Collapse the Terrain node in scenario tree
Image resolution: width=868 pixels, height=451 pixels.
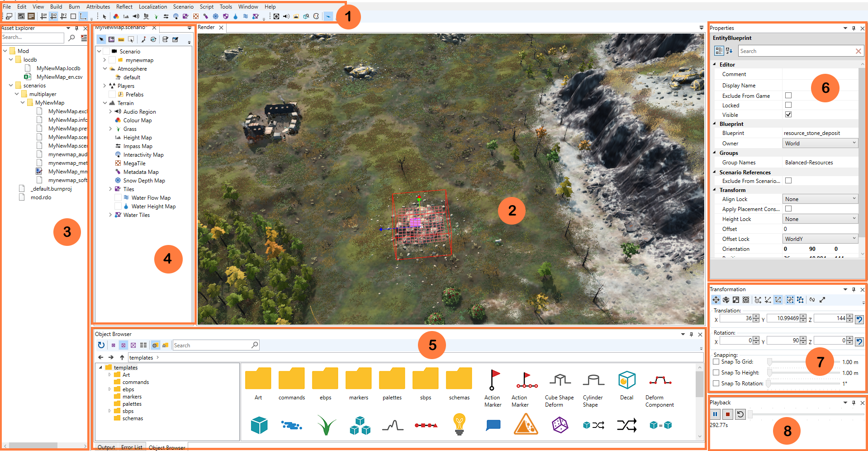pyautogui.click(x=104, y=103)
